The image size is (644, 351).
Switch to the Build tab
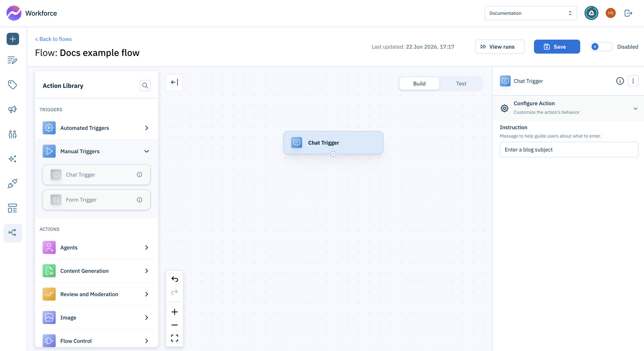pos(419,84)
